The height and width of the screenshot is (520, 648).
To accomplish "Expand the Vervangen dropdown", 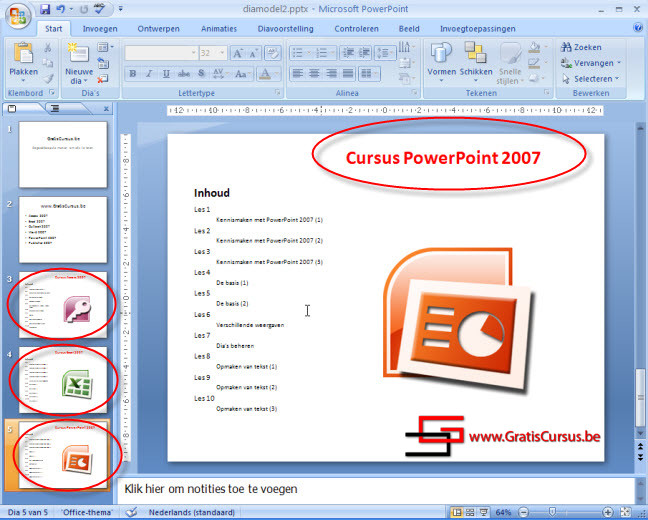I will 619,63.
